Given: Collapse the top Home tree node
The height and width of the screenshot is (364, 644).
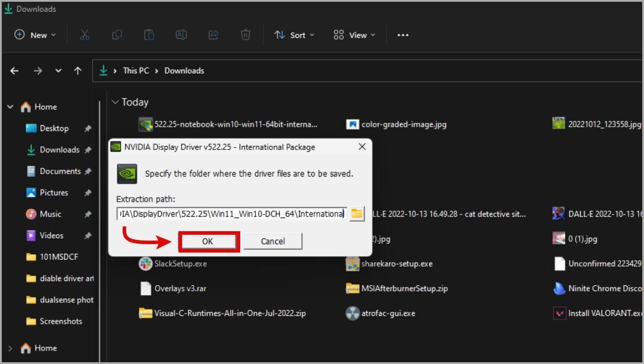Looking at the screenshot, I should click(10, 107).
